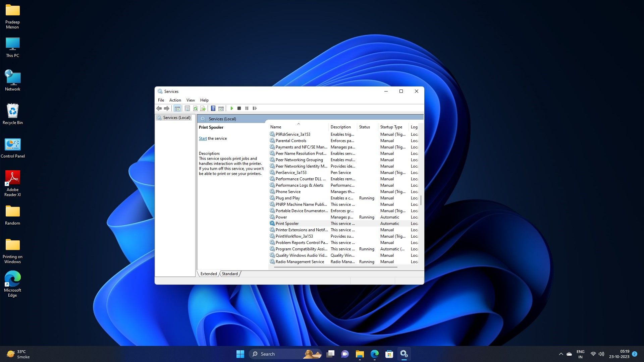Switch to the Standard tab
Image resolution: width=644 pixels, height=362 pixels.
[230, 274]
